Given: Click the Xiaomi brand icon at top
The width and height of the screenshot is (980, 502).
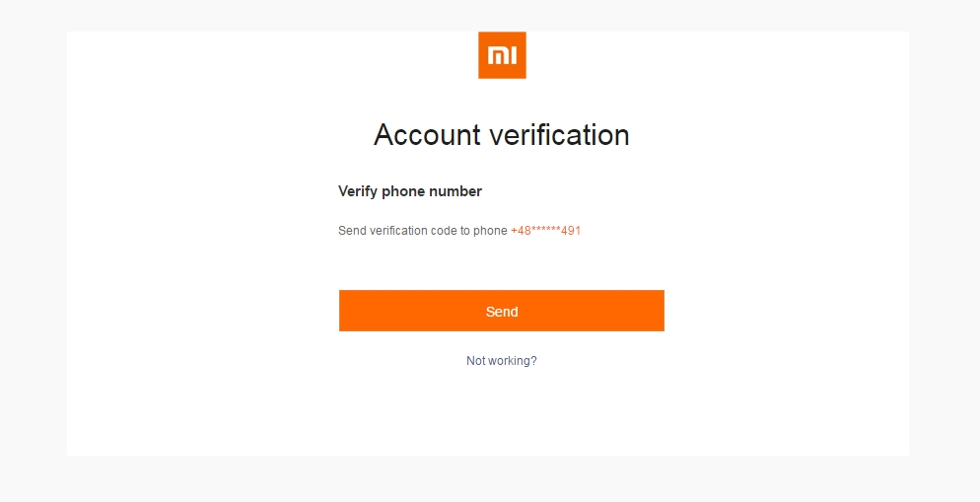Looking at the screenshot, I should [502, 55].
